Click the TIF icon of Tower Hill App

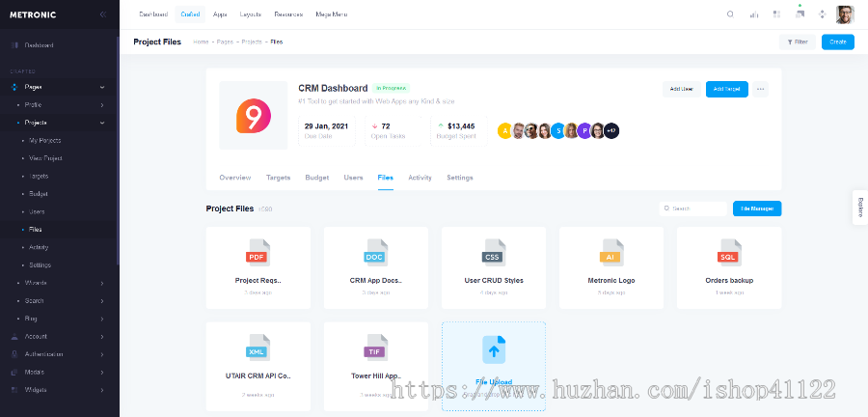point(376,347)
